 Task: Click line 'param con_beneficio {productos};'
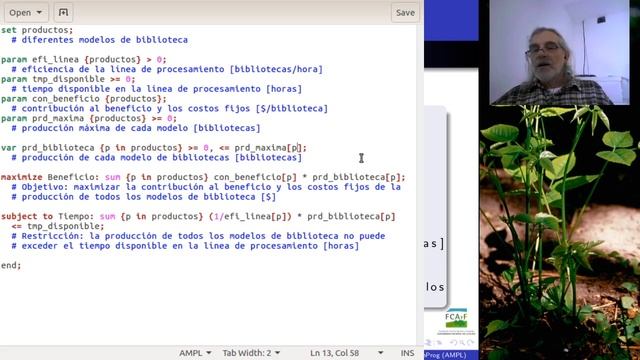click(84, 99)
